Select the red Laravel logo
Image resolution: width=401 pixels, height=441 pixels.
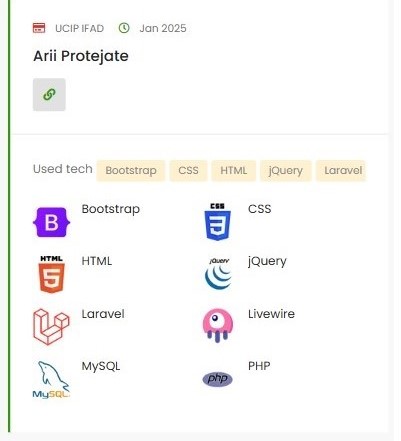51,327
